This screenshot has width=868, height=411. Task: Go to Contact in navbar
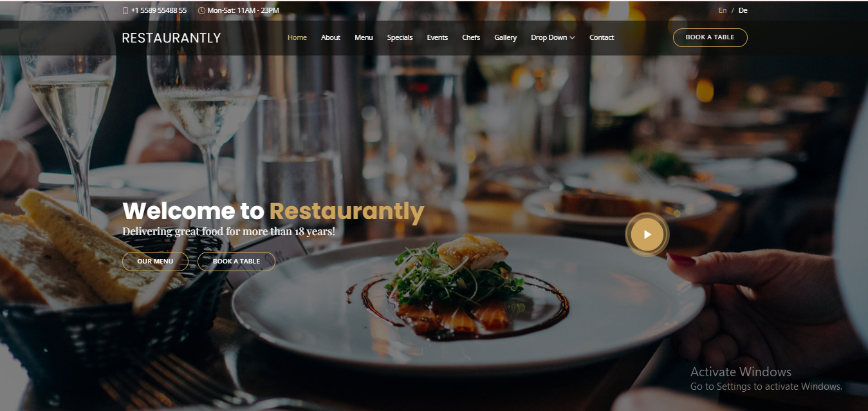point(602,37)
